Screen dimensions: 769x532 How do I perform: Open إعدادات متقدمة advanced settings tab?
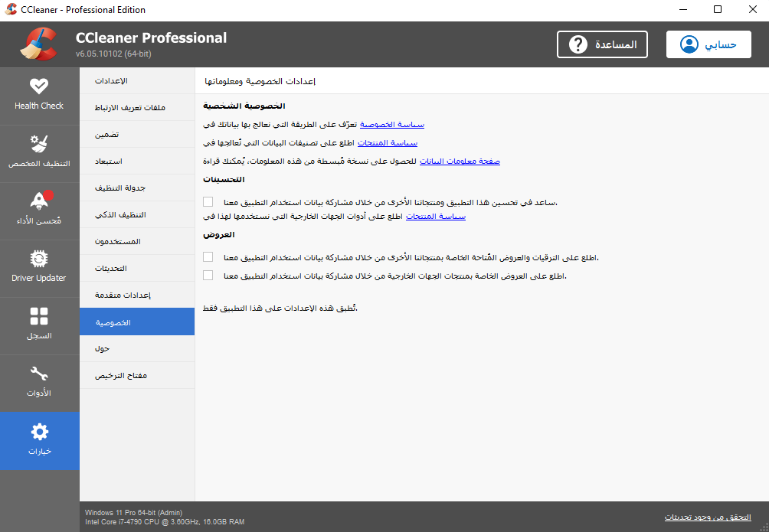(137, 295)
